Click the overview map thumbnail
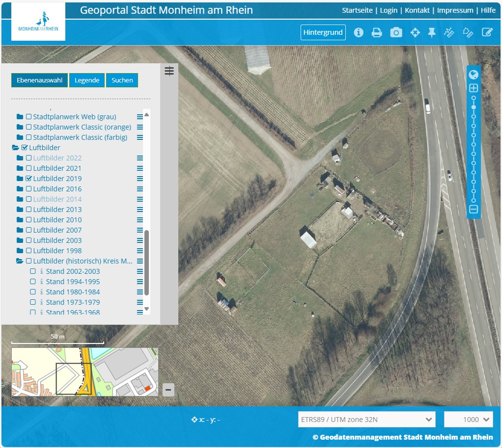 point(85,372)
